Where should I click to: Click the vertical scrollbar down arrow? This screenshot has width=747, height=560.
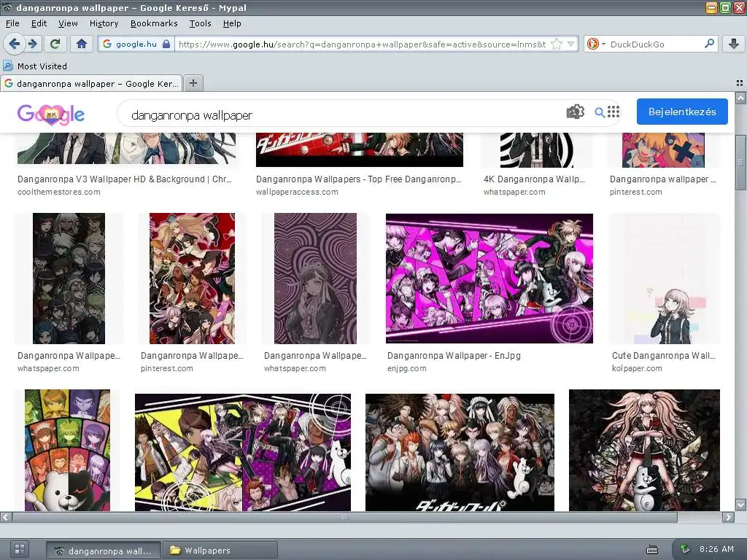tap(741, 505)
